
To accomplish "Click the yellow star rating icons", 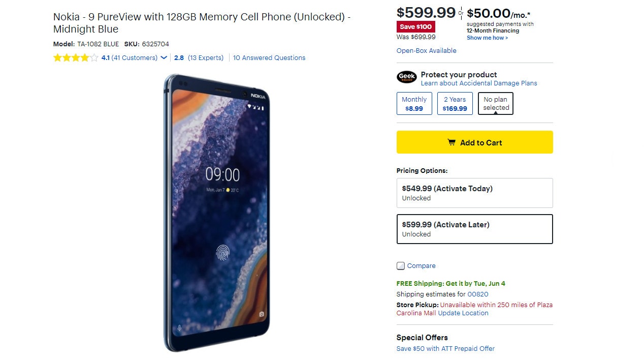I will tap(75, 58).
